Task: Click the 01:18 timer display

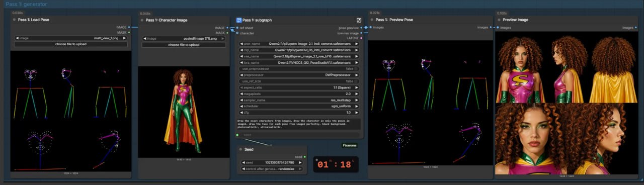Action: coord(336,164)
